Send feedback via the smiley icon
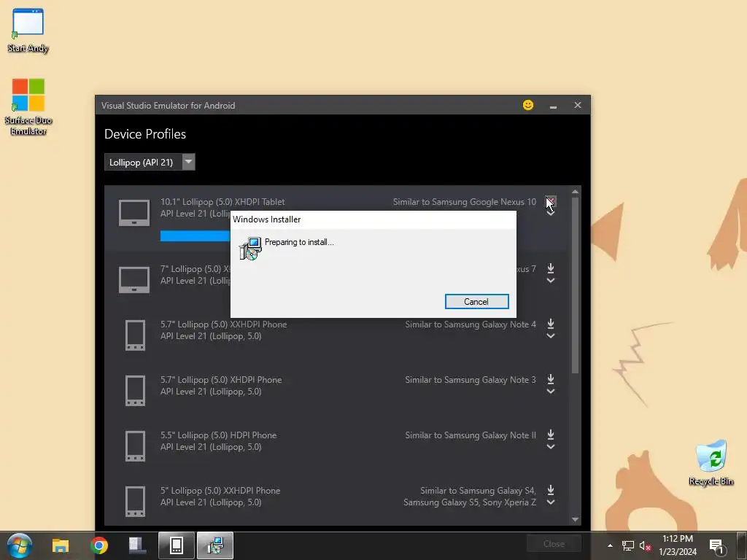The height and width of the screenshot is (560, 747). [x=528, y=105]
